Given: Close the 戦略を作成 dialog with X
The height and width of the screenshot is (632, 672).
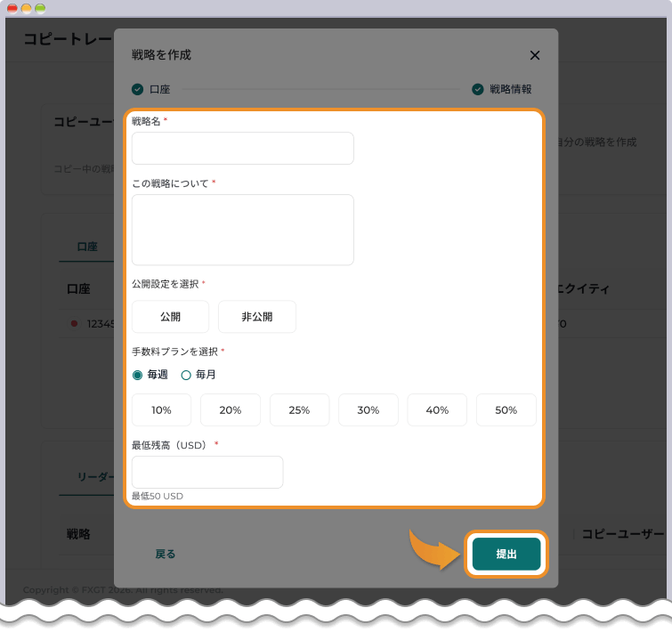Looking at the screenshot, I should tap(534, 55).
